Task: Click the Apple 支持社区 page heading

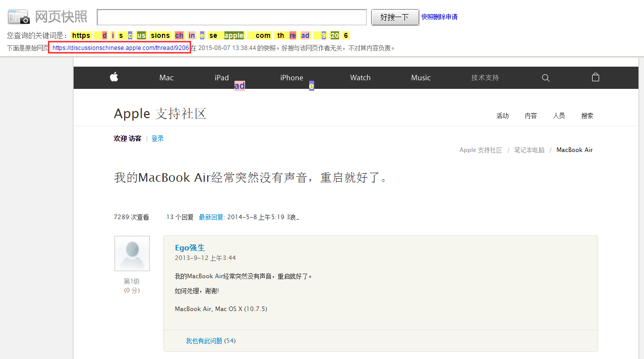Action: (x=160, y=114)
